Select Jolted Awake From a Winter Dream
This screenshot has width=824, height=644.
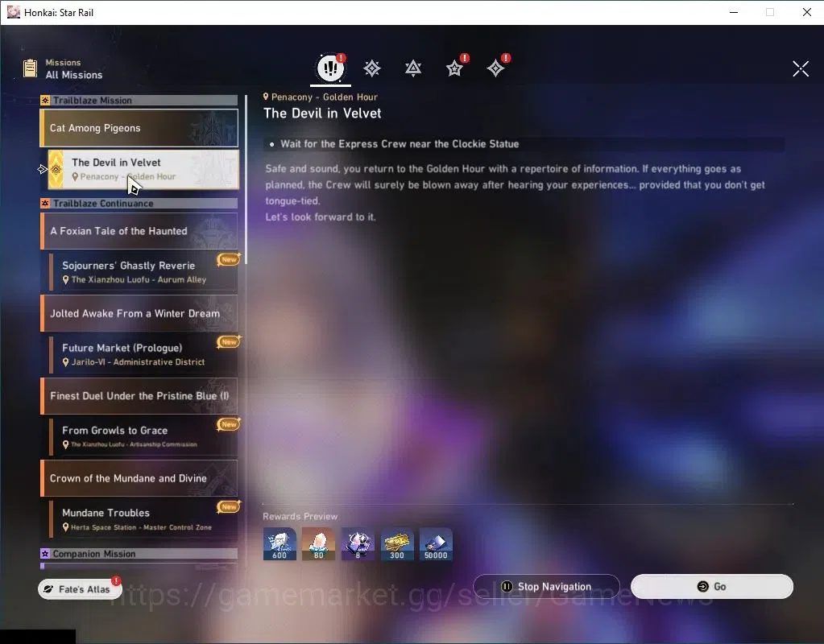139,313
